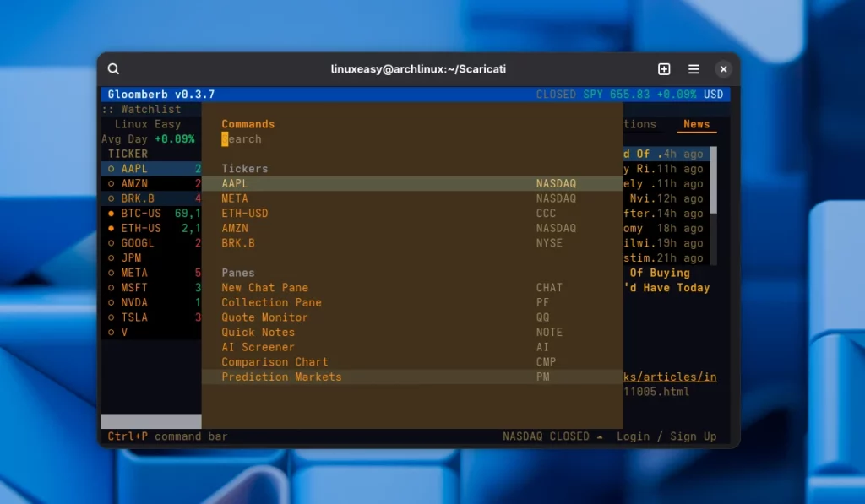Click the orange dot next to BTC-US
Image resolution: width=865 pixels, height=504 pixels.
tap(111, 213)
